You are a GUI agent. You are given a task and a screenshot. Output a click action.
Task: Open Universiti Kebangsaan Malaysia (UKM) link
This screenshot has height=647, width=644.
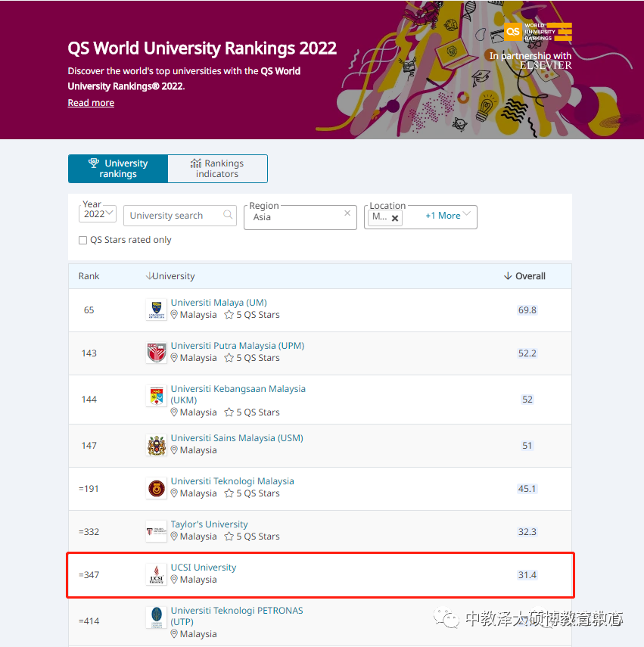238,394
